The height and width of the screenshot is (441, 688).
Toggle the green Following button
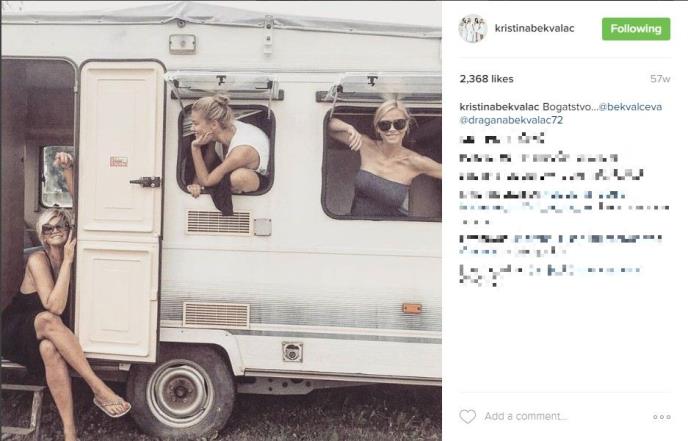tap(636, 29)
